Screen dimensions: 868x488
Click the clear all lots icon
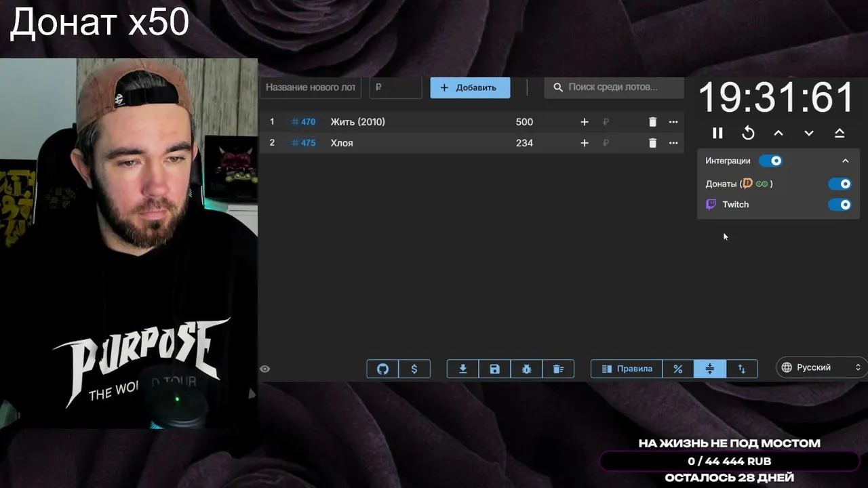[x=559, y=369]
